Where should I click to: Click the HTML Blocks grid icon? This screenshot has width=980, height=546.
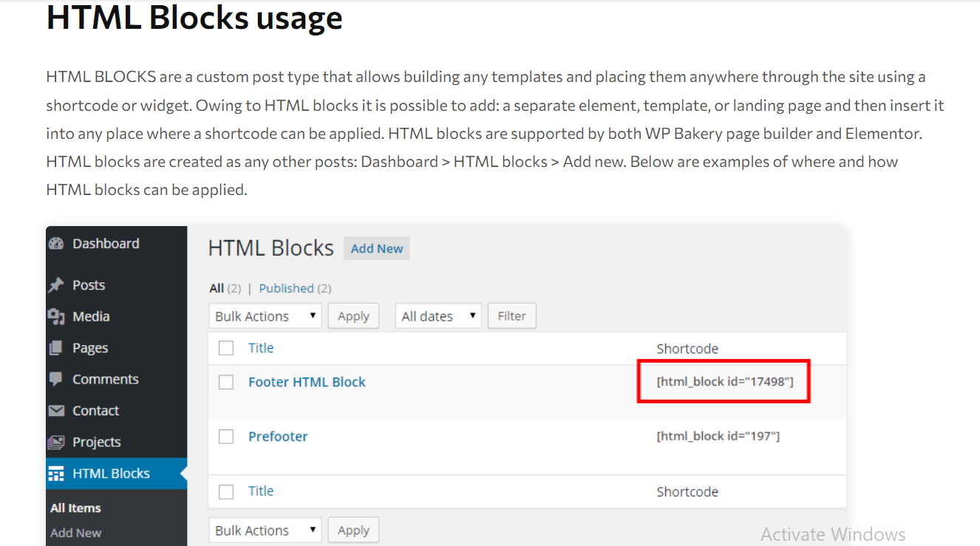[56, 474]
